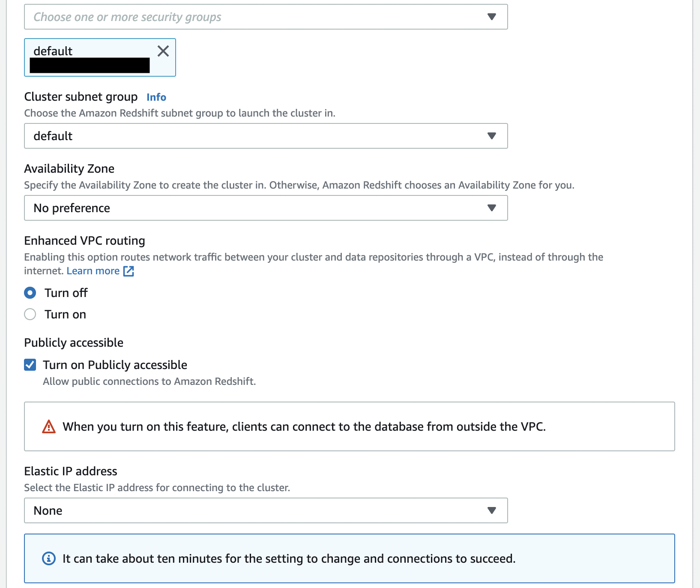Select Turn on for Enhanced VPC routing

pos(30,314)
